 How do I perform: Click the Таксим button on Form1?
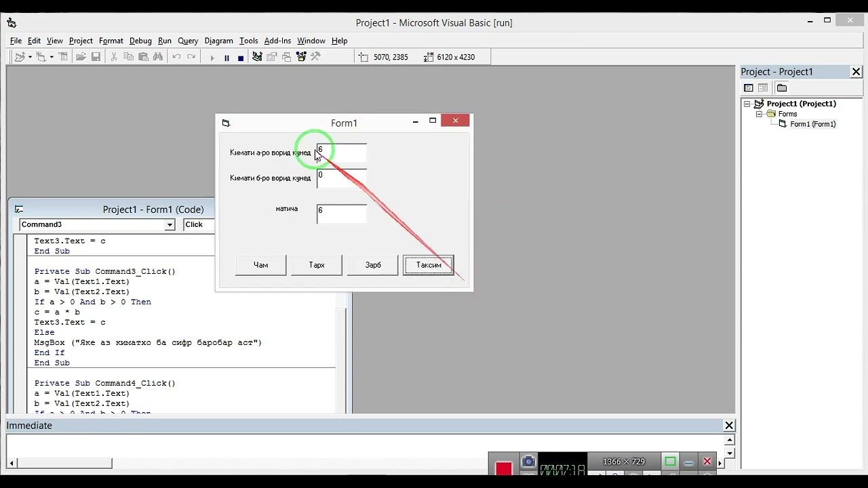[x=429, y=265]
